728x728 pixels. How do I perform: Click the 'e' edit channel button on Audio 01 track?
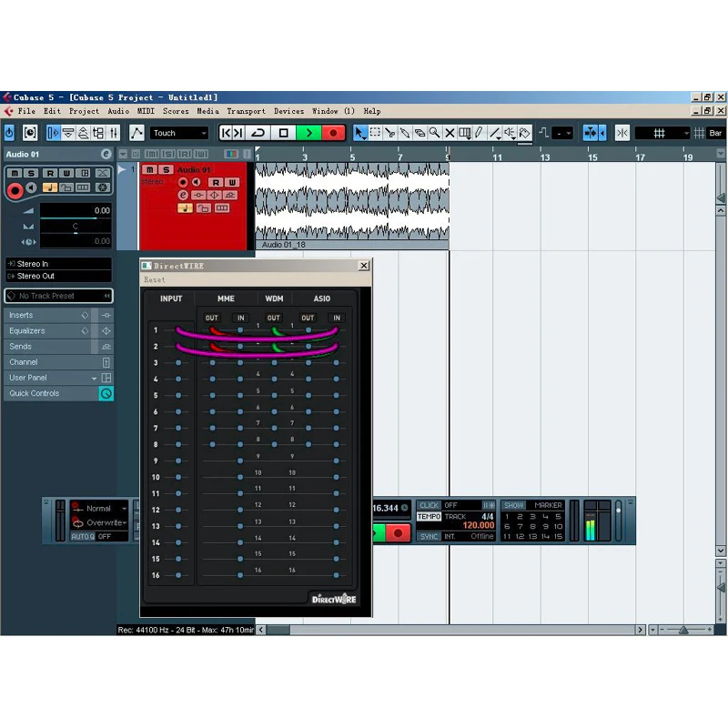(183, 196)
